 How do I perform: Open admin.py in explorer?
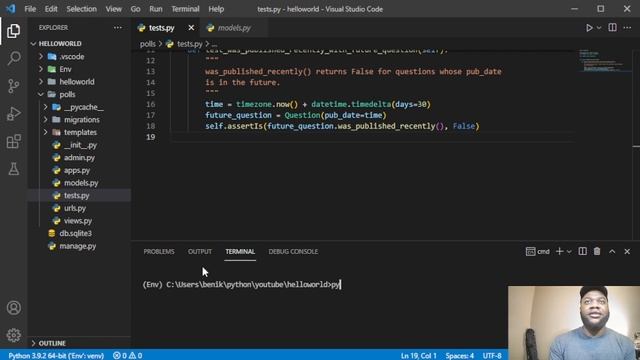click(x=79, y=158)
